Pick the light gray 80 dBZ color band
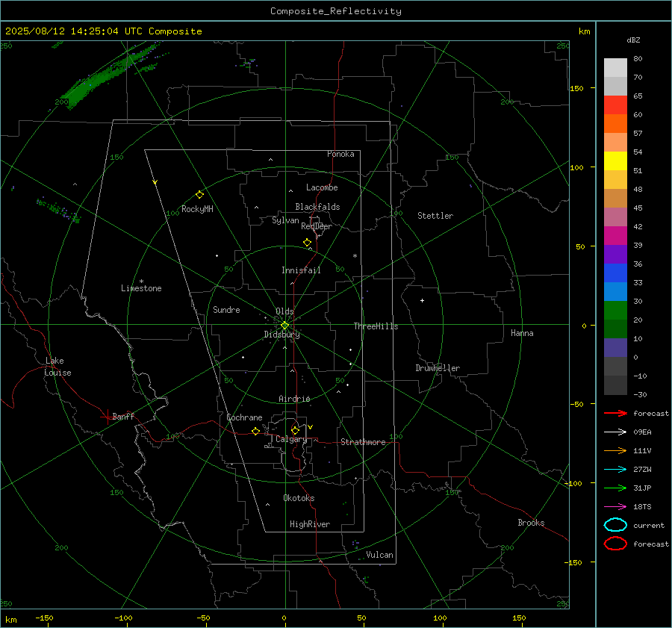Viewport: 672px width, 628px height. 615,67
